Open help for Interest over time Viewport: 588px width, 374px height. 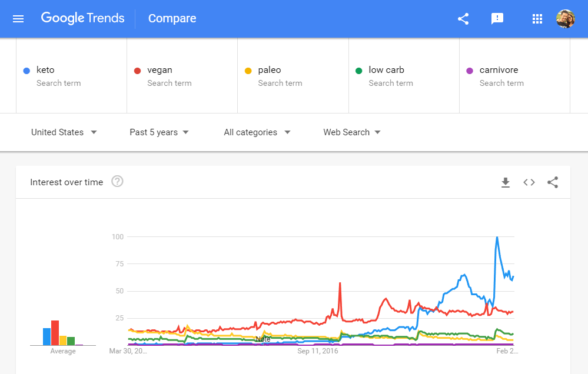[x=117, y=182]
